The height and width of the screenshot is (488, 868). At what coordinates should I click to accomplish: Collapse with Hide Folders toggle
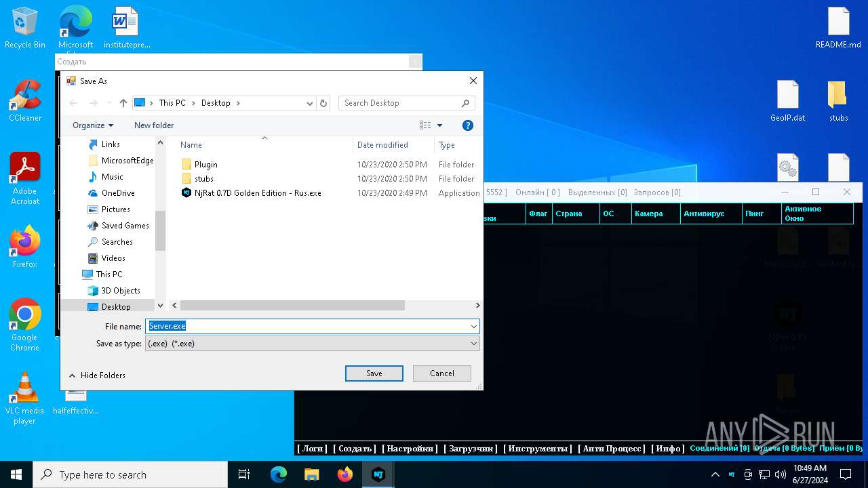tap(97, 375)
